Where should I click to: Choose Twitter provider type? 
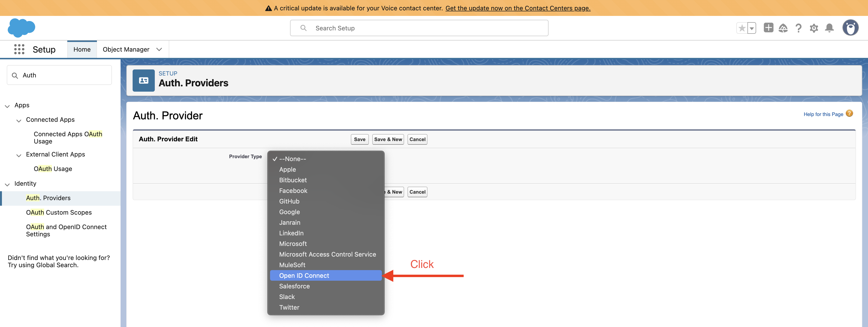point(326,307)
